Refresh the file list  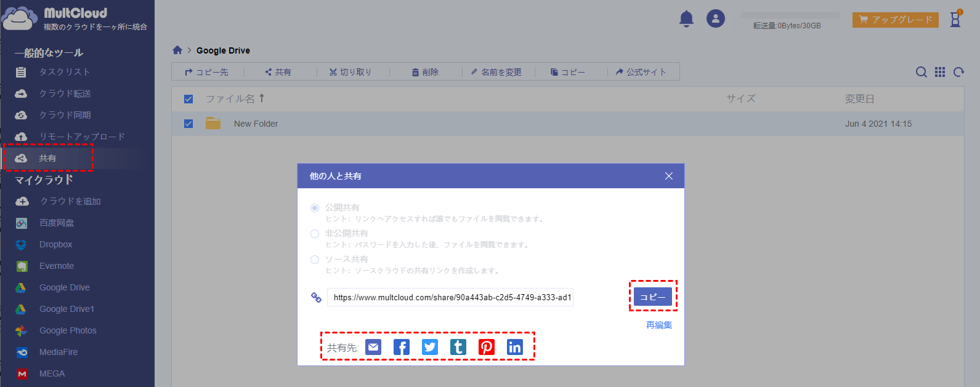click(x=958, y=72)
